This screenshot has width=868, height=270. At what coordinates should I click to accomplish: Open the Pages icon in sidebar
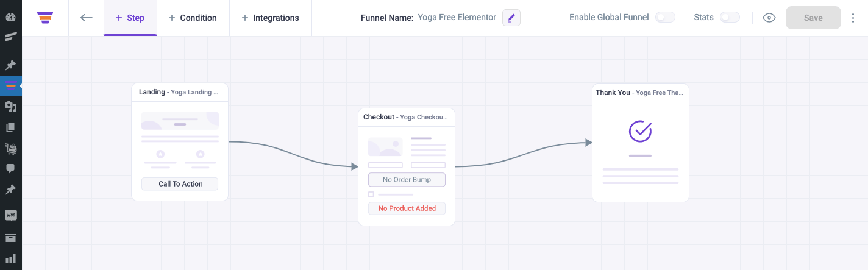[10, 127]
